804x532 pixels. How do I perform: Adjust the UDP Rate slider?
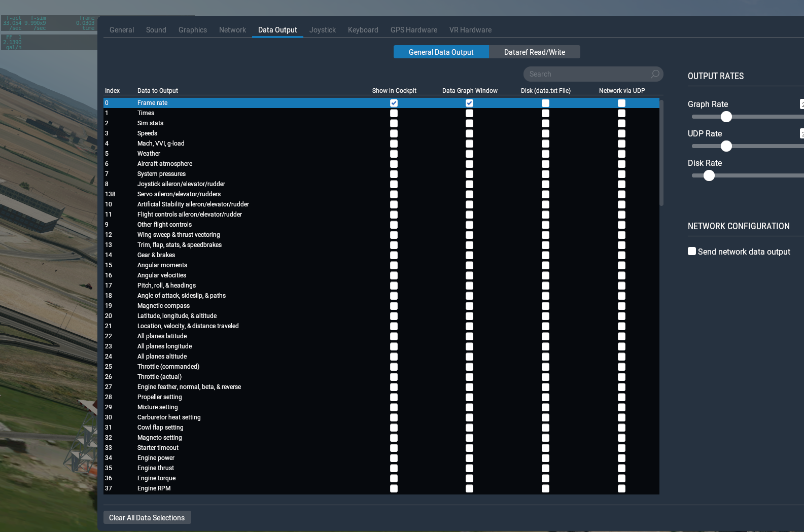click(x=726, y=146)
